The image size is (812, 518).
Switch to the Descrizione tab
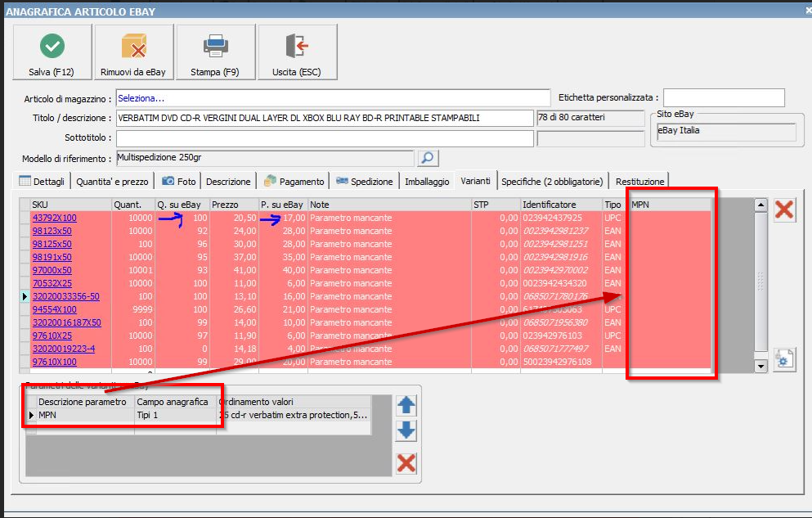tap(228, 182)
